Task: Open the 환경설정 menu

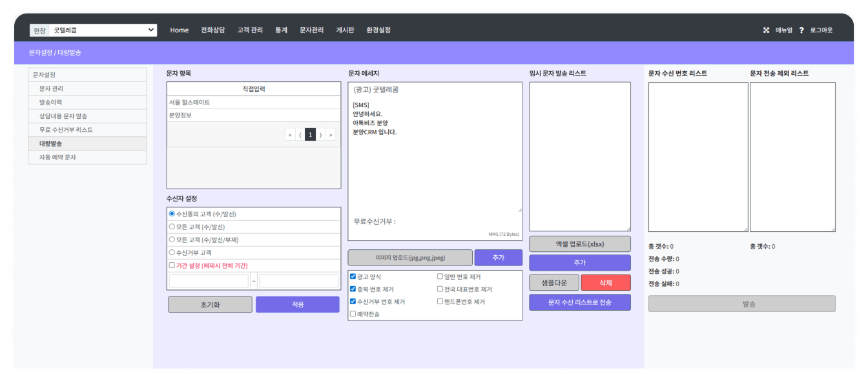Action: pos(378,30)
